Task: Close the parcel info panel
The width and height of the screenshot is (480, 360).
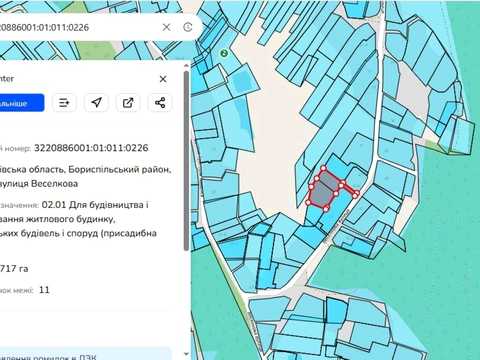Action: pyautogui.click(x=163, y=79)
